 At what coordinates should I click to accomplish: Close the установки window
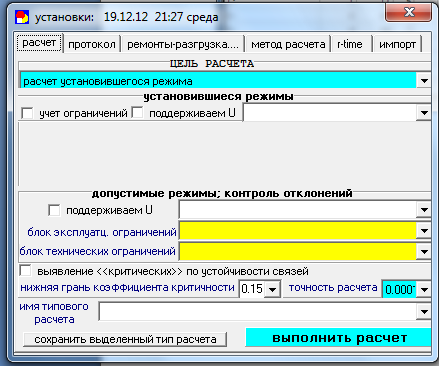pyautogui.click(x=409, y=13)
